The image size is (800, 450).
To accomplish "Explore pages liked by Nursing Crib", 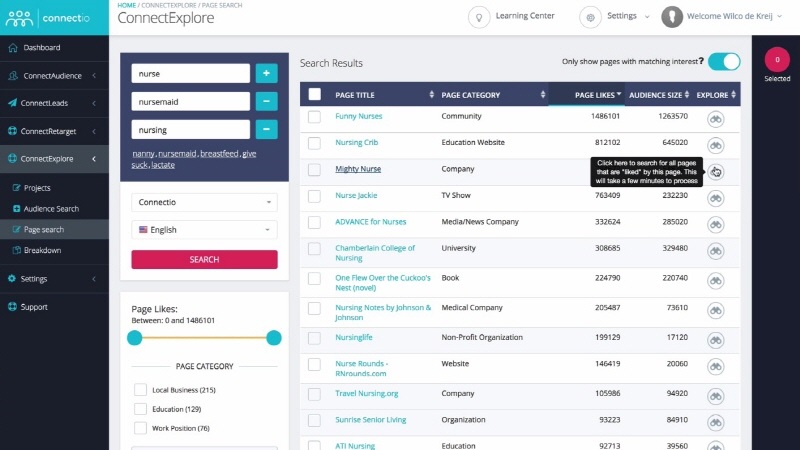I will 716,146.
